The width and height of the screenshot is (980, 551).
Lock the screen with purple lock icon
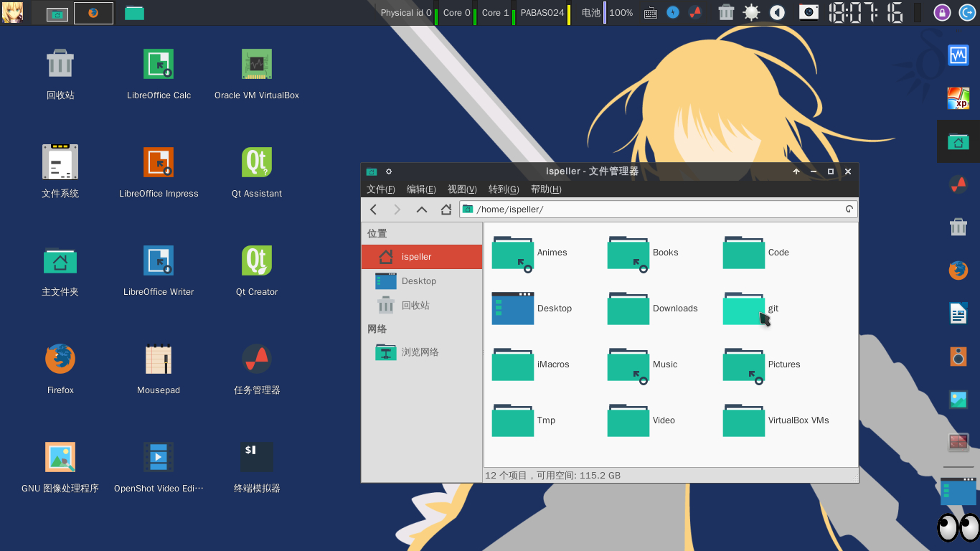(x=943, y=12)
